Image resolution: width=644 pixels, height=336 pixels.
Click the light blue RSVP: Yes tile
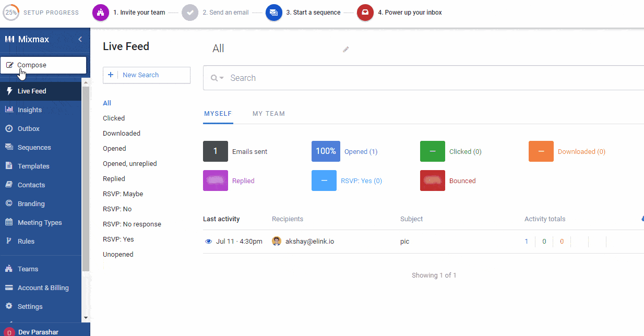click(324, 181)
